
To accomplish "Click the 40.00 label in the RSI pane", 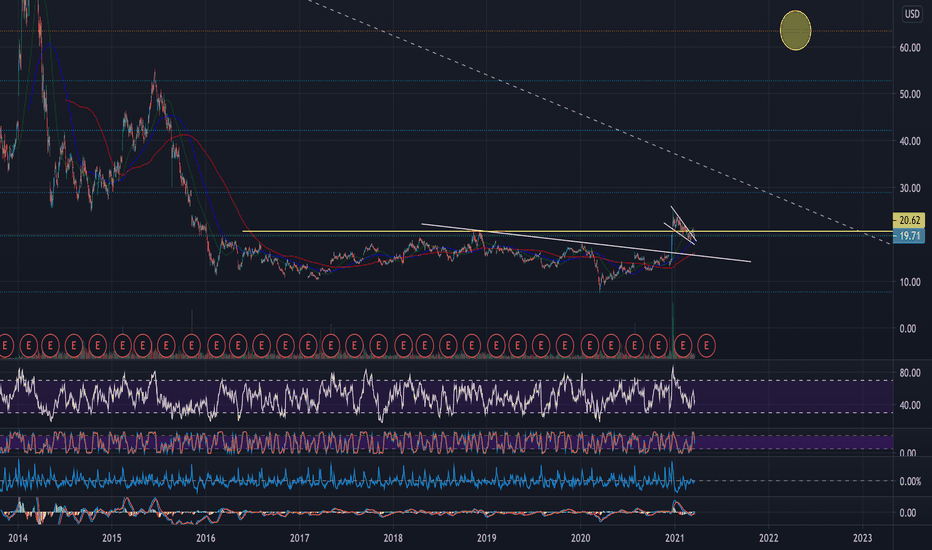I will [909, 405].
